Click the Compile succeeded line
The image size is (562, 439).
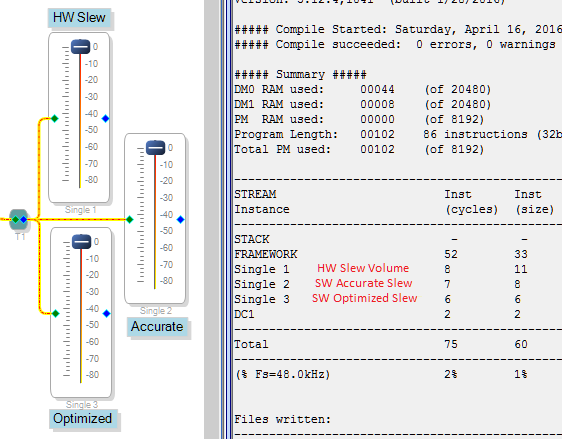point(395,44)
